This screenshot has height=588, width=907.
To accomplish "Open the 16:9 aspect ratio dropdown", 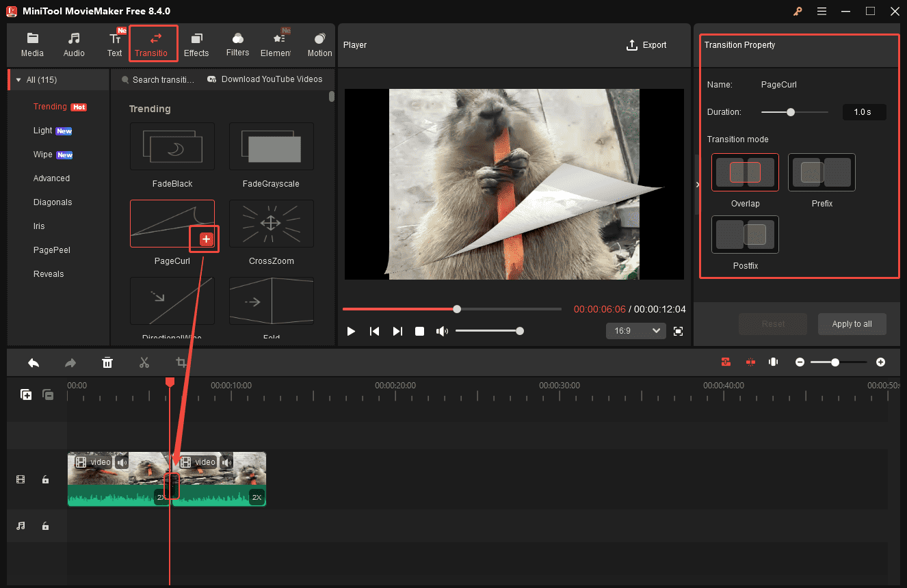I will (x=635, y=330).
